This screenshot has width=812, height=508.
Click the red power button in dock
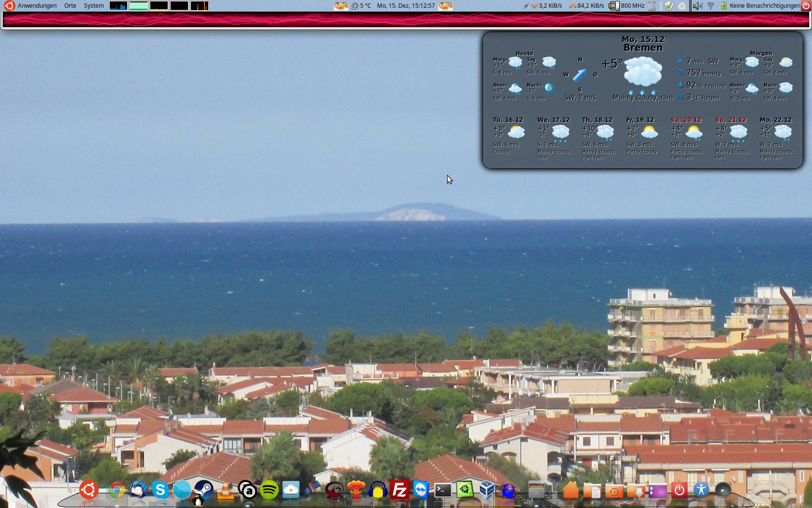point(679,490)
